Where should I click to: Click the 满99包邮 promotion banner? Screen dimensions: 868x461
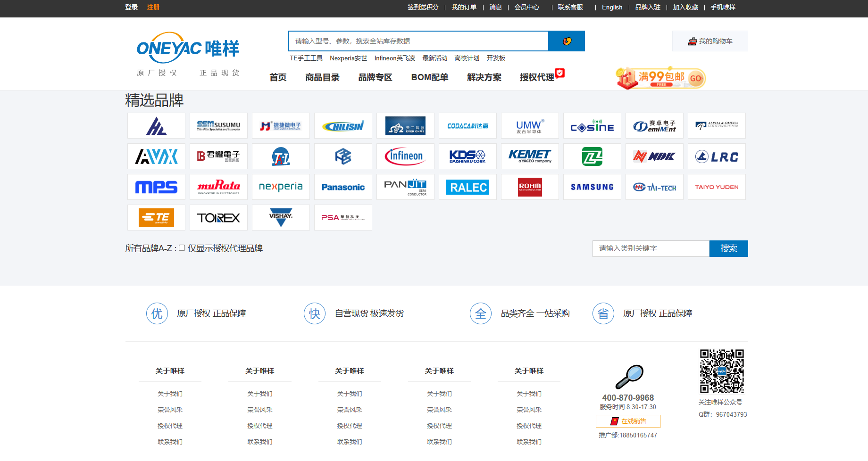point(660,78)
